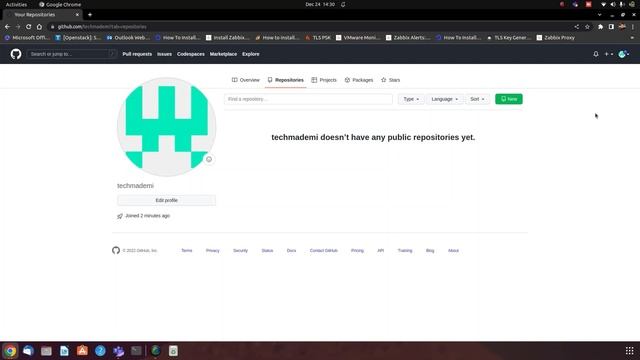This screenshot has width=640, height=360.
Task: Open Terminal from the dock
Action: coord(136,351)
